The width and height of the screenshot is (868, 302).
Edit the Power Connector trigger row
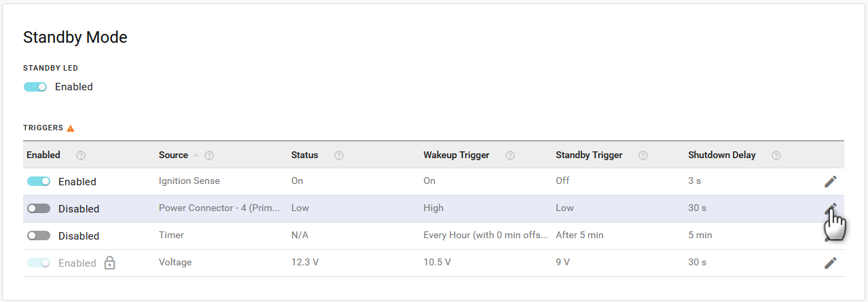click(830, 208)
